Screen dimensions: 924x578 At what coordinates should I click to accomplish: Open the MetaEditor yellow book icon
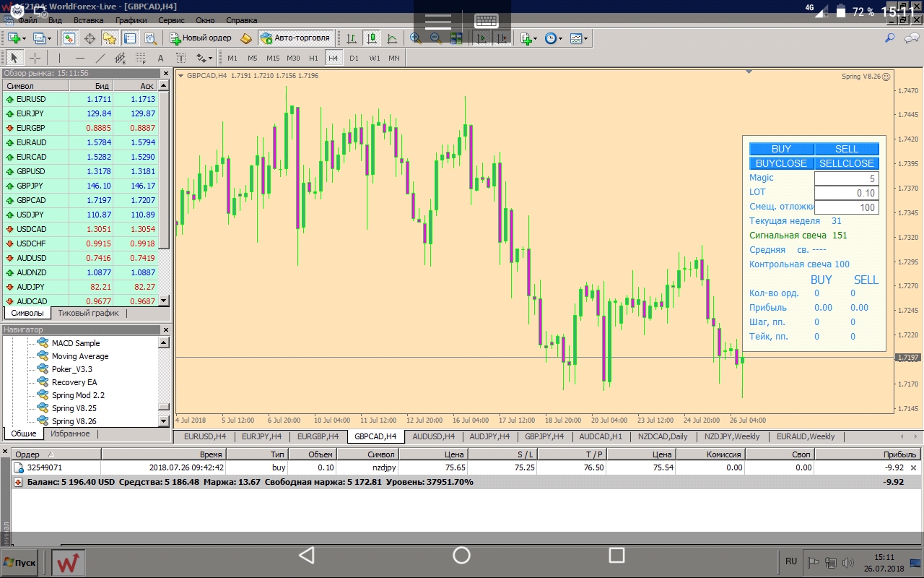246,38
